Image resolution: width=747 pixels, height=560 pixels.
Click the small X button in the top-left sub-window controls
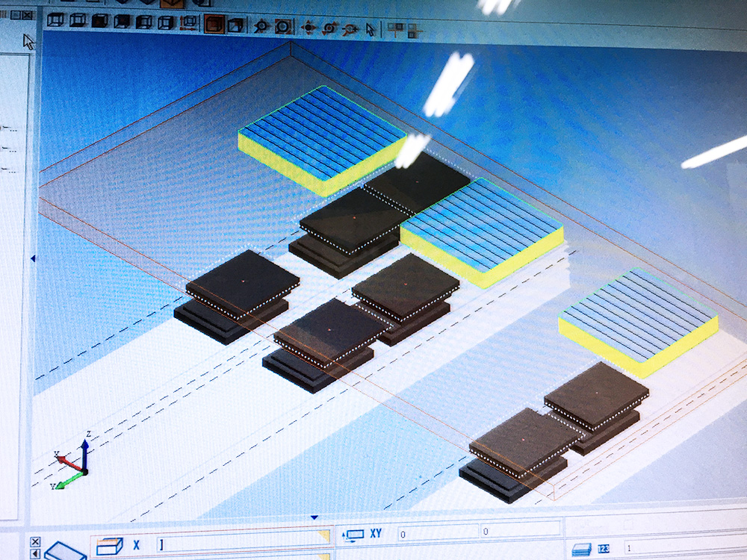pyautogui.click(x=28, y=15)
